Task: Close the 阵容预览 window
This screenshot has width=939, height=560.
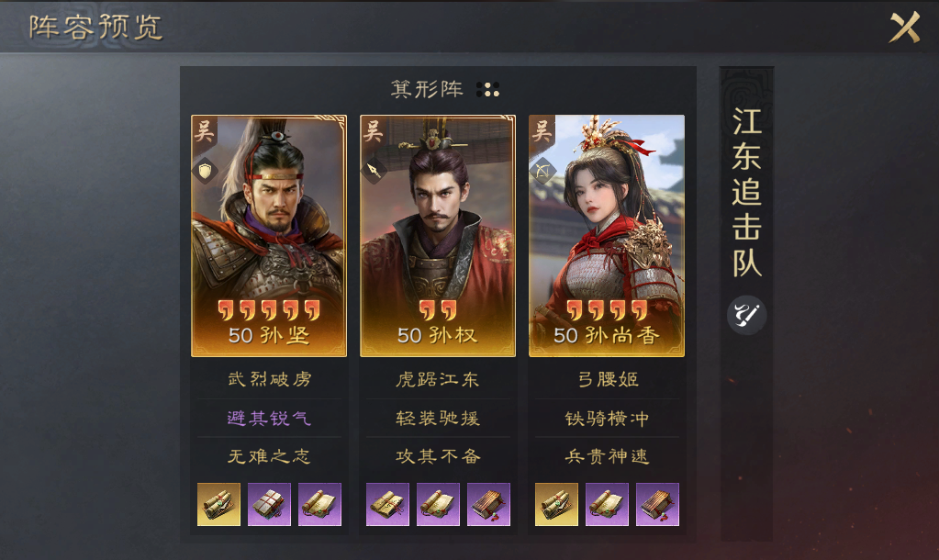Action: coord(904,27)
